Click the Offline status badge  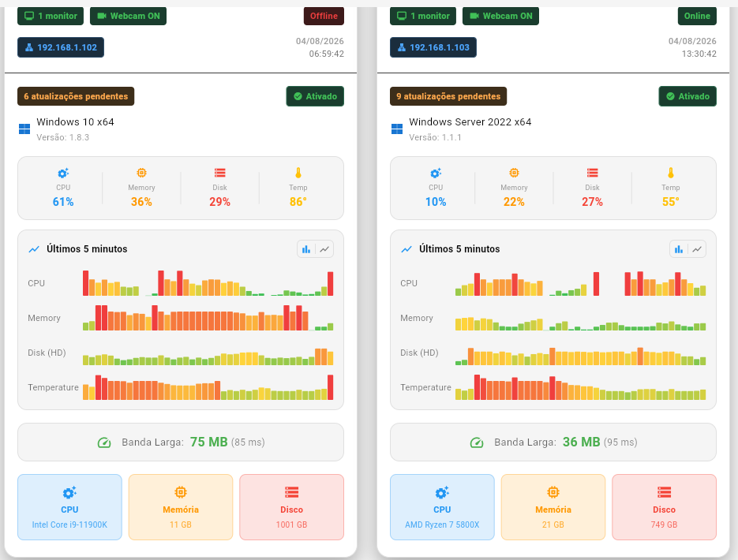tap(324, 16)
